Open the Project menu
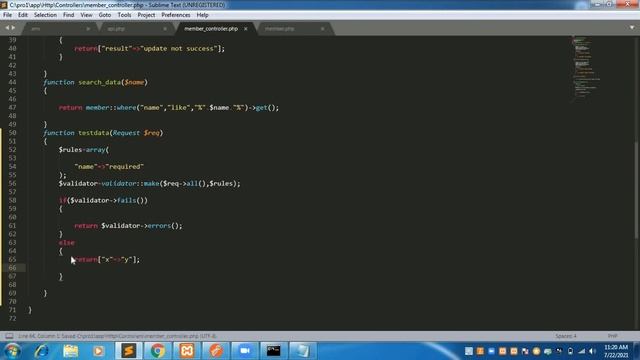 (x=146, y=15)
